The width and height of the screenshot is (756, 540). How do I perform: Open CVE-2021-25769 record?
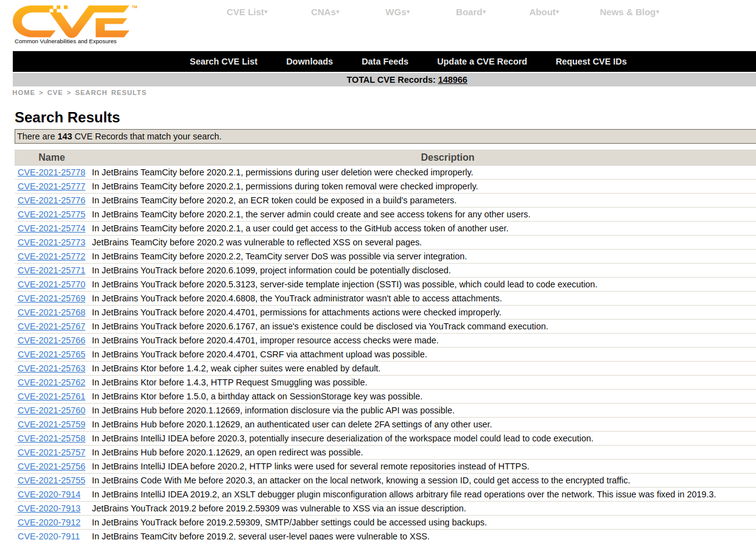(x=52, y=298)
